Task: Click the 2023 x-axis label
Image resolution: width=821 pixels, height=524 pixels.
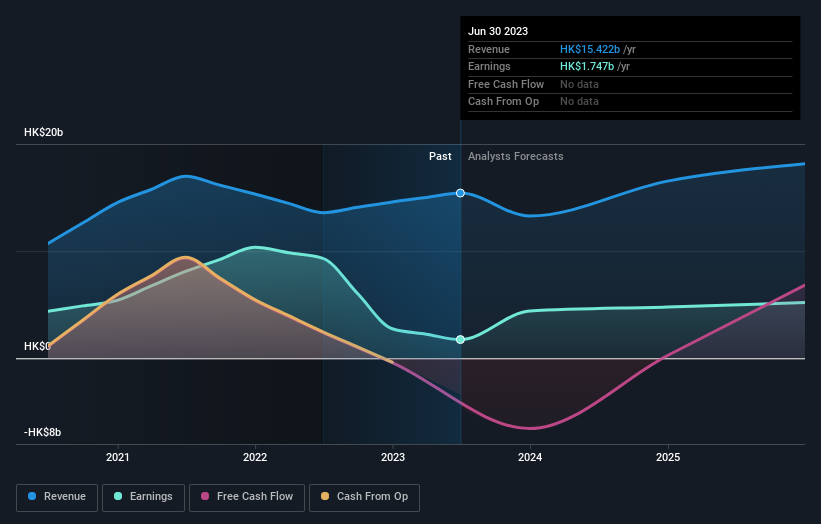Action: point(393,458)
